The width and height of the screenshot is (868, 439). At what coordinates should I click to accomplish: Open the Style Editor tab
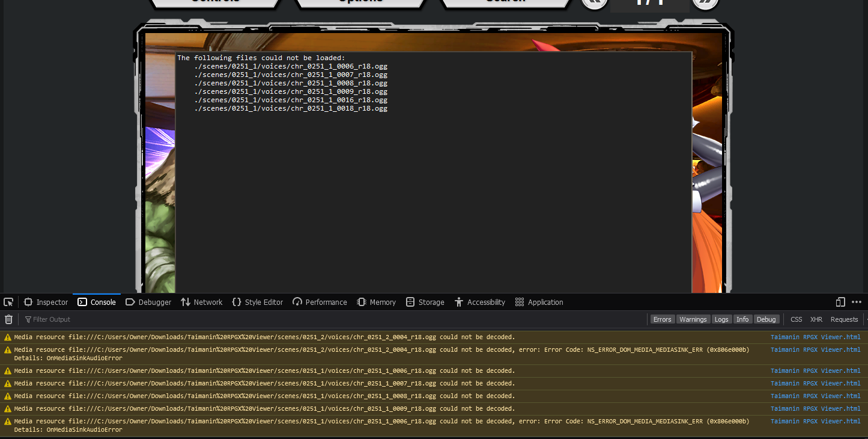click(257, 302)
